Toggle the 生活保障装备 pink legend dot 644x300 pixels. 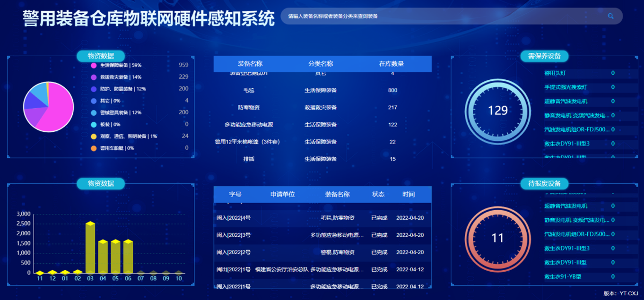pos(94,65)
